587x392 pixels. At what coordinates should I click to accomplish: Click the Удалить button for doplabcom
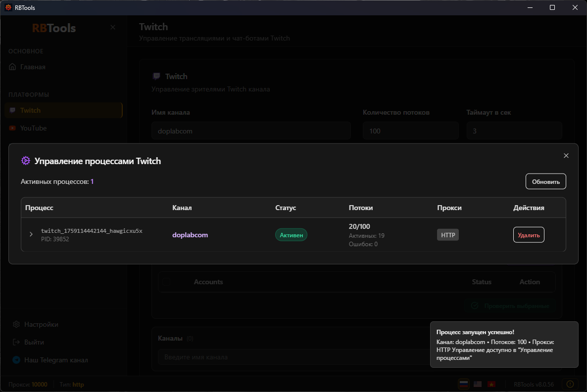pos(529,235)
